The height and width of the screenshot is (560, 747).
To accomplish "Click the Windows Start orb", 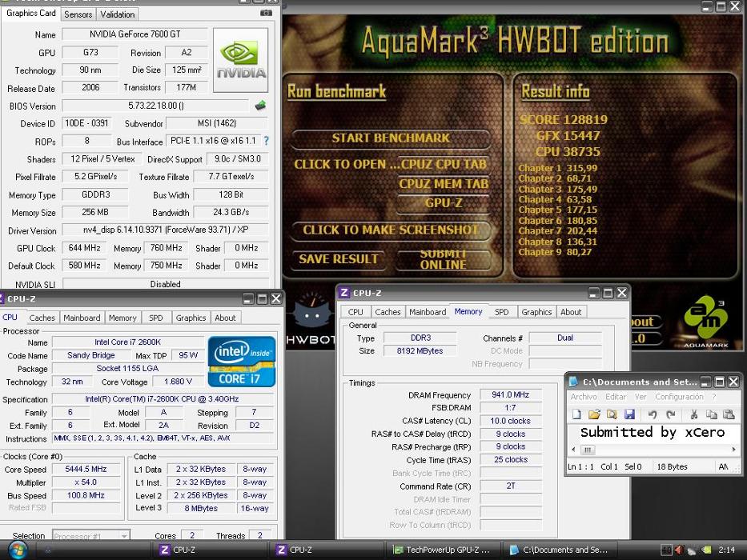I will tap(18, 550).
